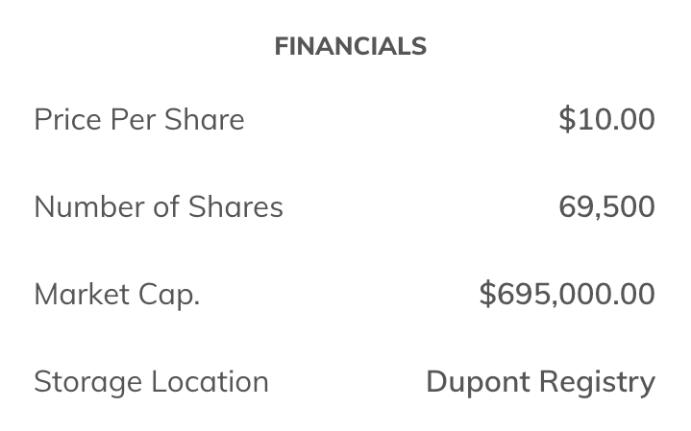
Task: Select the Price Per Share label
Action: [x=139, y=120]
